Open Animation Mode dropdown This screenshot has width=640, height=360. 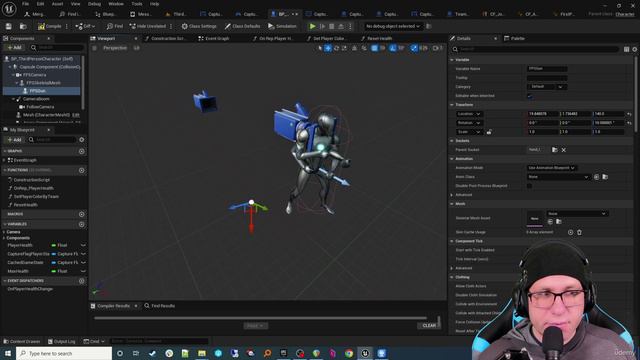tap(551, 168)
